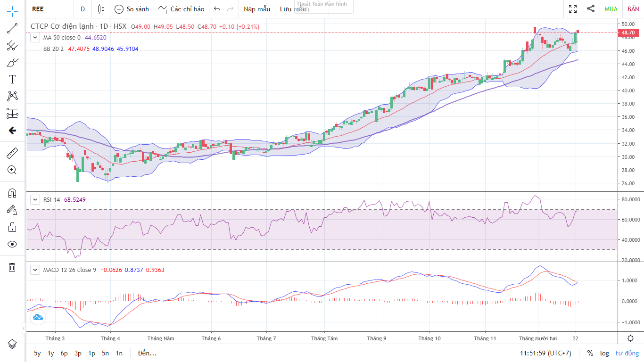Screen dimensions: 644x362
Task: Select the 1y time range
Action: pos(50,353)
